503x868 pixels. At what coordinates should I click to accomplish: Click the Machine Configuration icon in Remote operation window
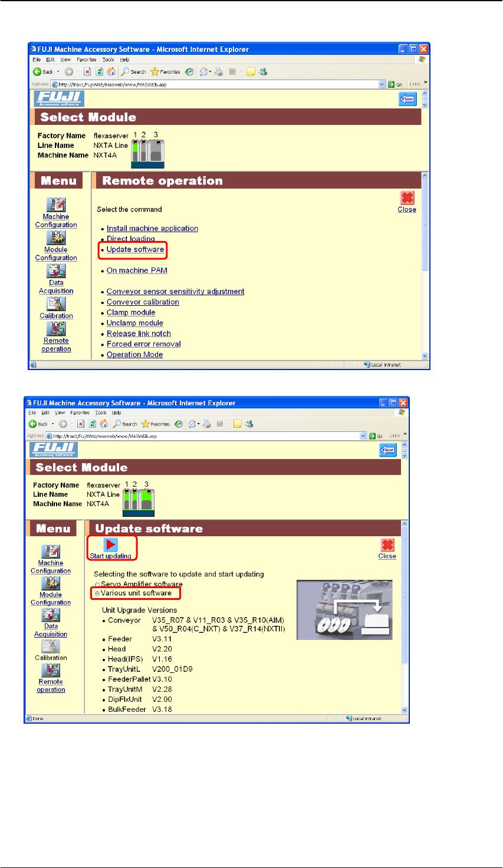[56, 204]
